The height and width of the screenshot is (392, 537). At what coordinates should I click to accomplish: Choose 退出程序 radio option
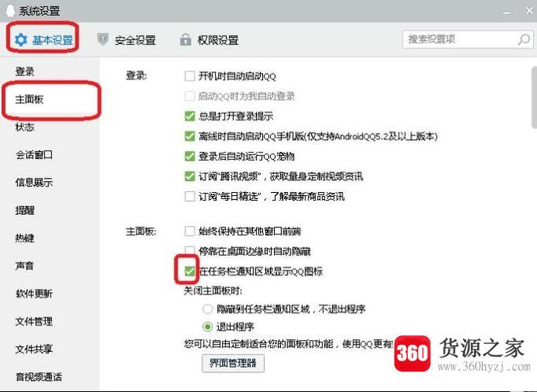coord(208,327)
